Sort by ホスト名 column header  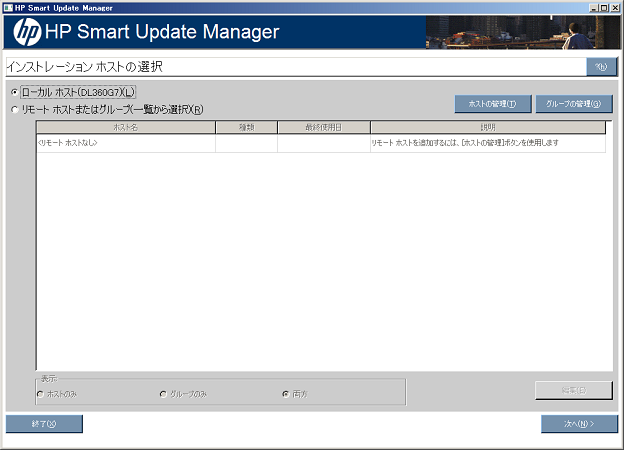coord(126,128)
